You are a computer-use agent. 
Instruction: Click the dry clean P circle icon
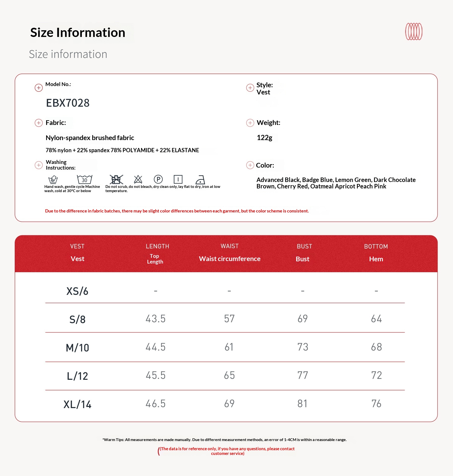158,179
